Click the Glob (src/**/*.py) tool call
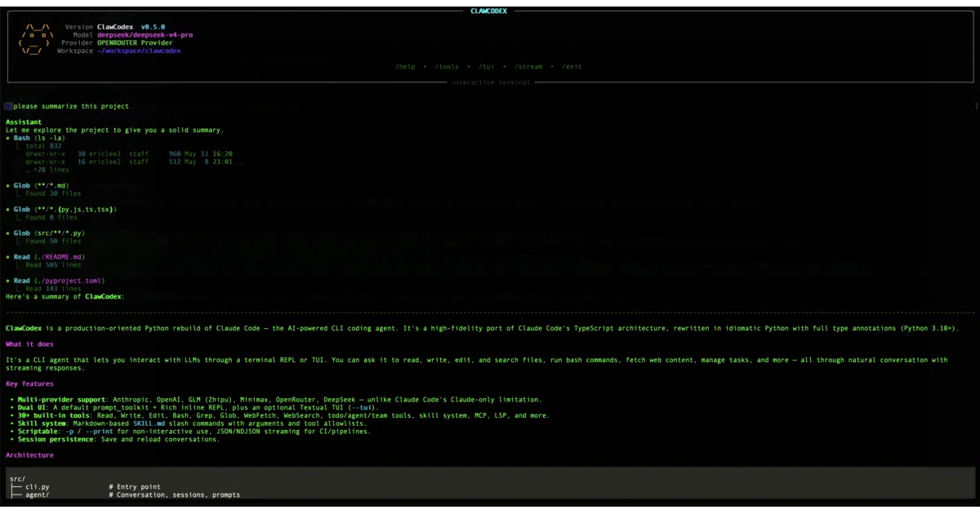Viewport: 980px width, 514px height. (45, 233)
